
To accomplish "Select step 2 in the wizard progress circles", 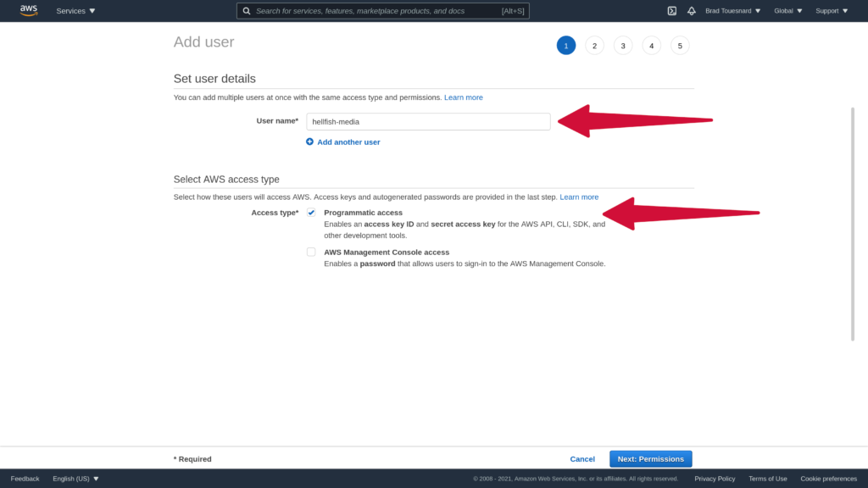I will point(594,45).
